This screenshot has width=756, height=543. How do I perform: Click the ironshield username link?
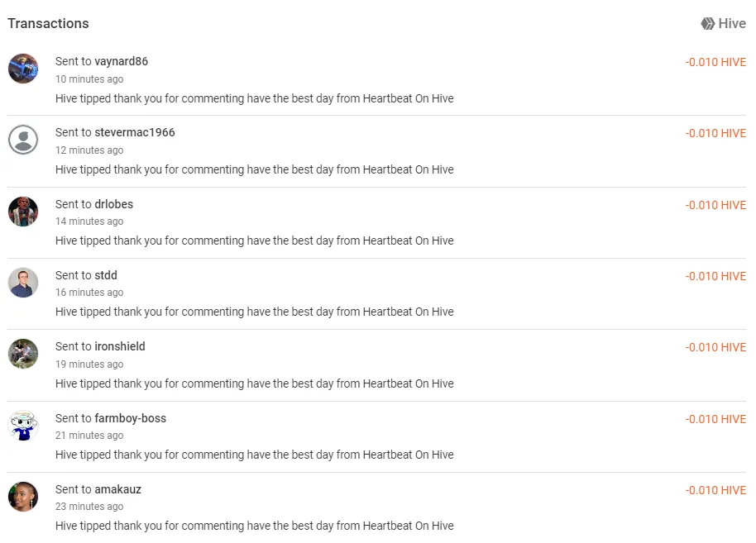(120, 346)
